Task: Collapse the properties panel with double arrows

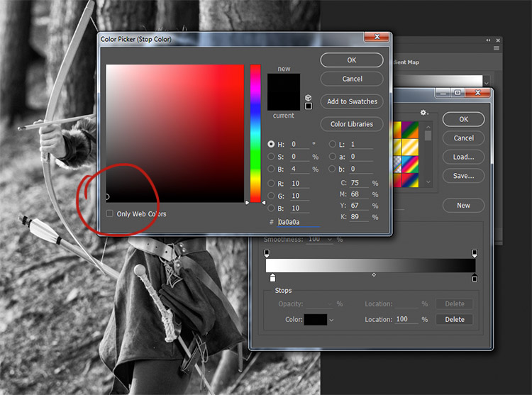Action: (x=488, y=40)
